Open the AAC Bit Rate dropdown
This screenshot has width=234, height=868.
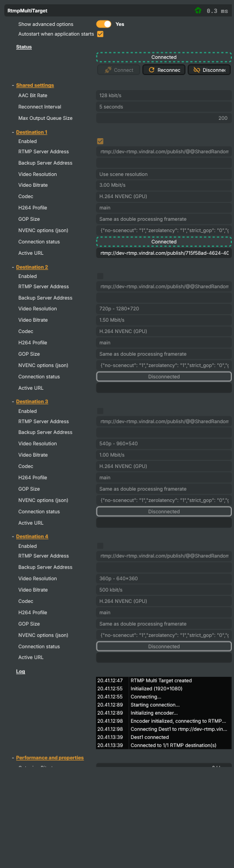[x=164, y=96]
